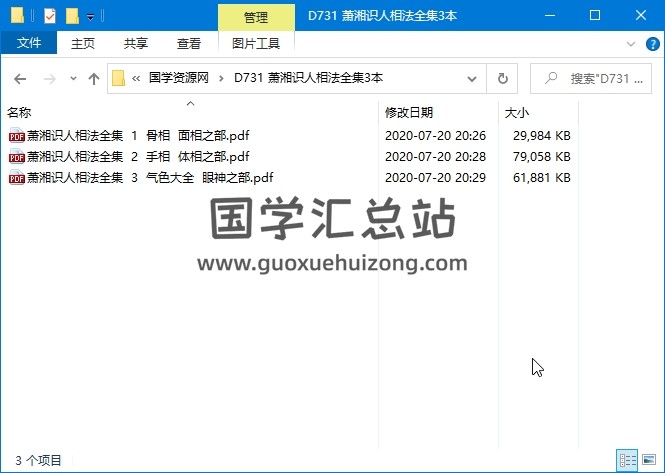665x473 pixels.
Task: Open Help with the question mark icon
Action: pyautogui.click(x=652, y=44)
